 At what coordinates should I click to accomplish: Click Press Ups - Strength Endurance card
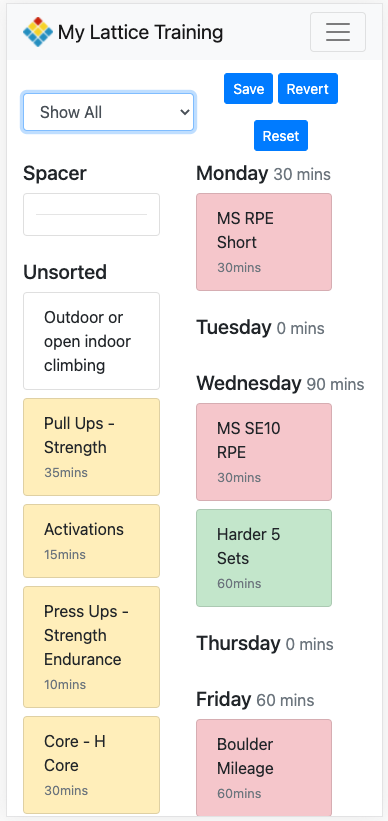click(91, 647)
